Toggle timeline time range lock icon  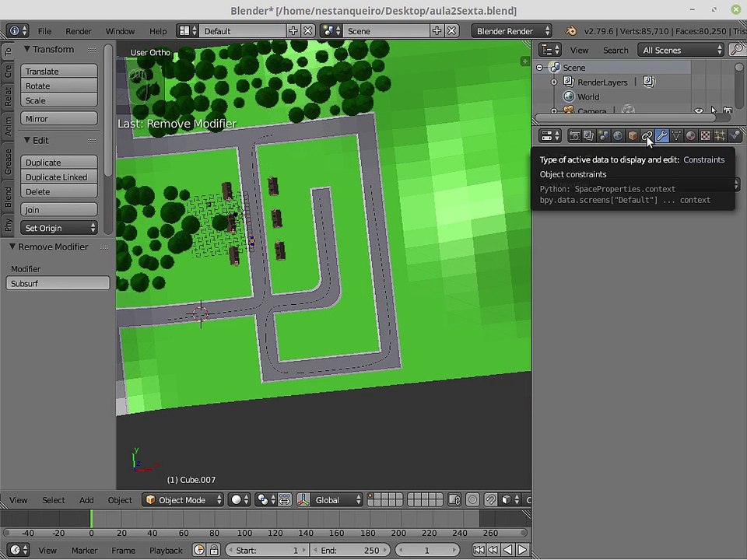point(215,550)
